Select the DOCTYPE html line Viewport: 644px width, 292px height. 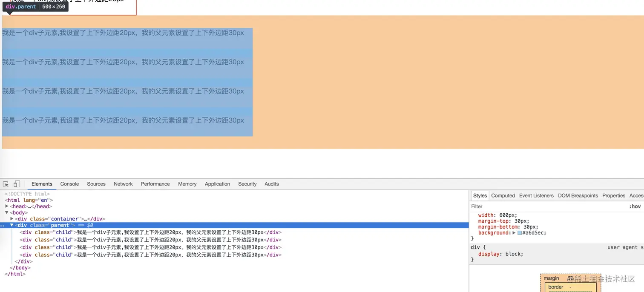click(27, 194)
